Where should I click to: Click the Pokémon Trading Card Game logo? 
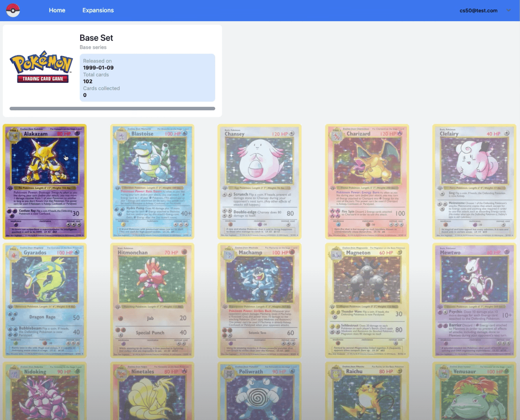(41, 67)
